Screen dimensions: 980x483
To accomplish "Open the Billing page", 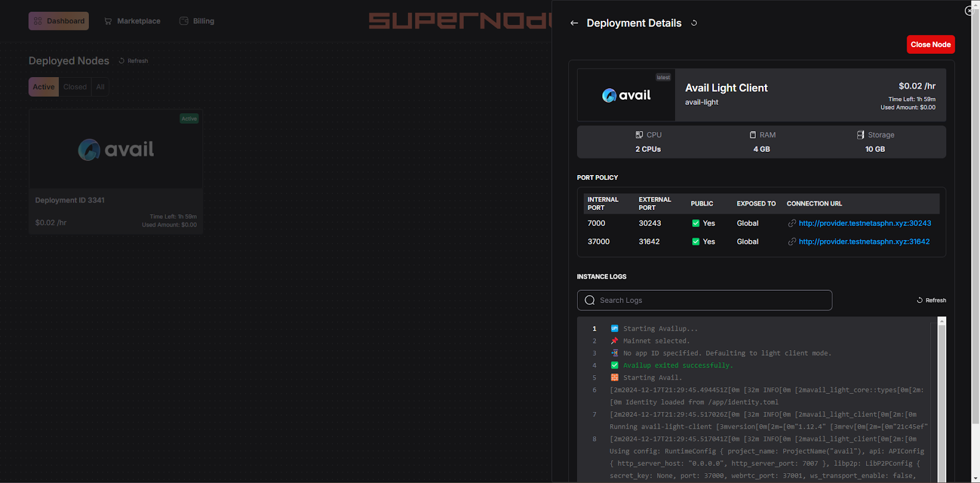I will tap(197, 21).
